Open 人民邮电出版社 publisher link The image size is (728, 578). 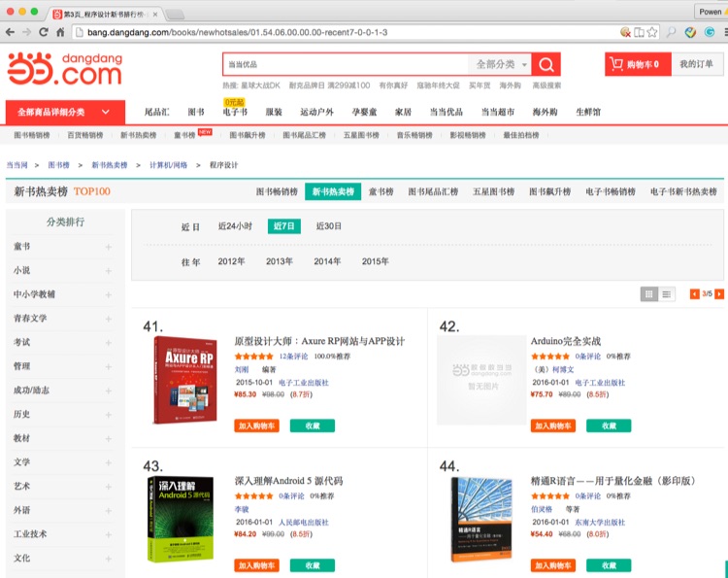[304, 523]
